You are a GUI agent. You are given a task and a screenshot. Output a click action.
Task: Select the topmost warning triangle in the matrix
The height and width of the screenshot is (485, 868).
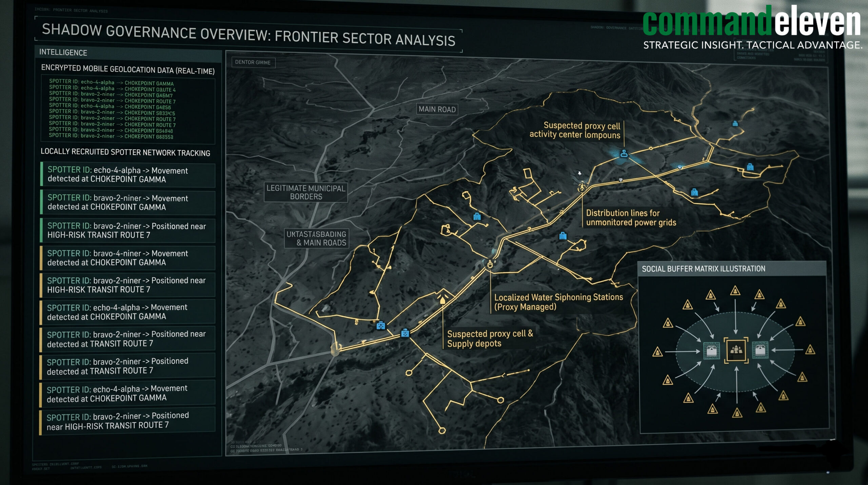coord(735,291)
